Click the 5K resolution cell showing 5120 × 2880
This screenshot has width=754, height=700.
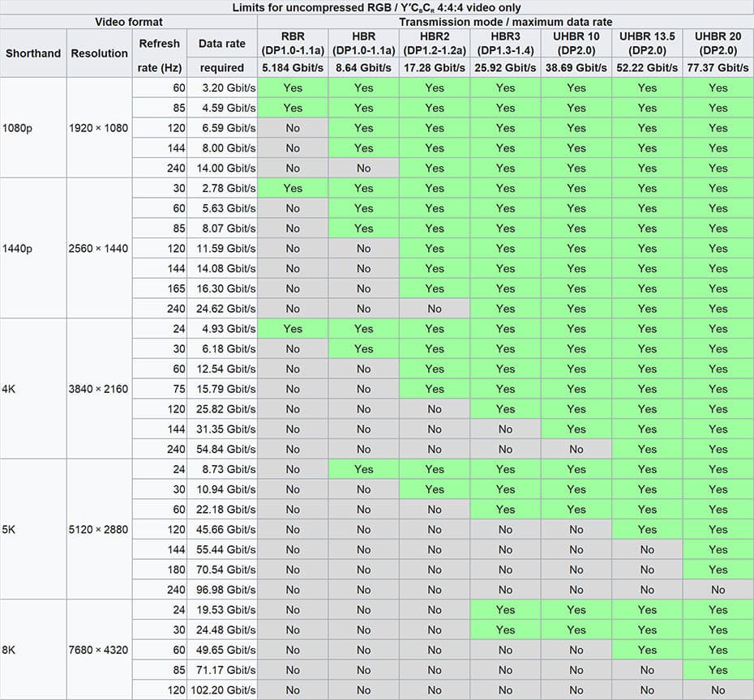pos(99,529)
